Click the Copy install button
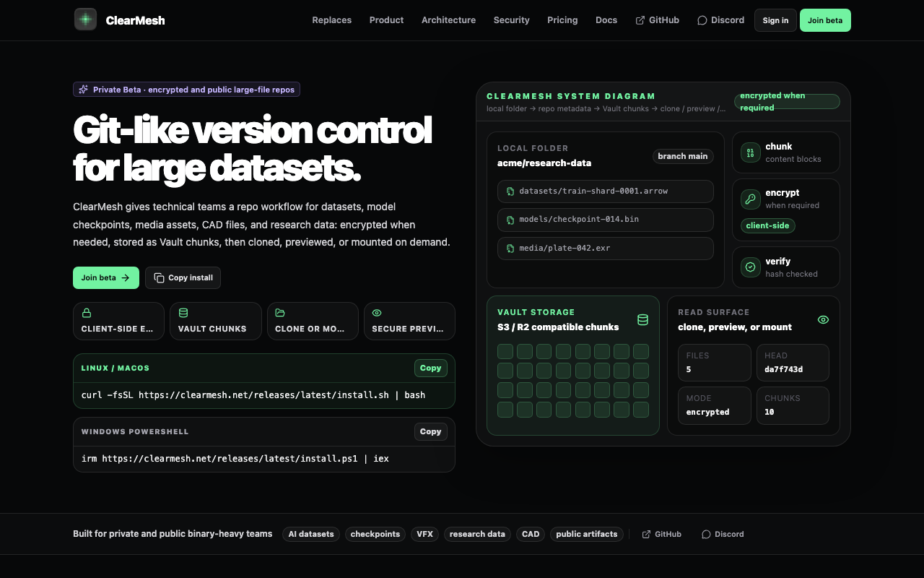Screen dimensions: 924x578 click(183, 277)
